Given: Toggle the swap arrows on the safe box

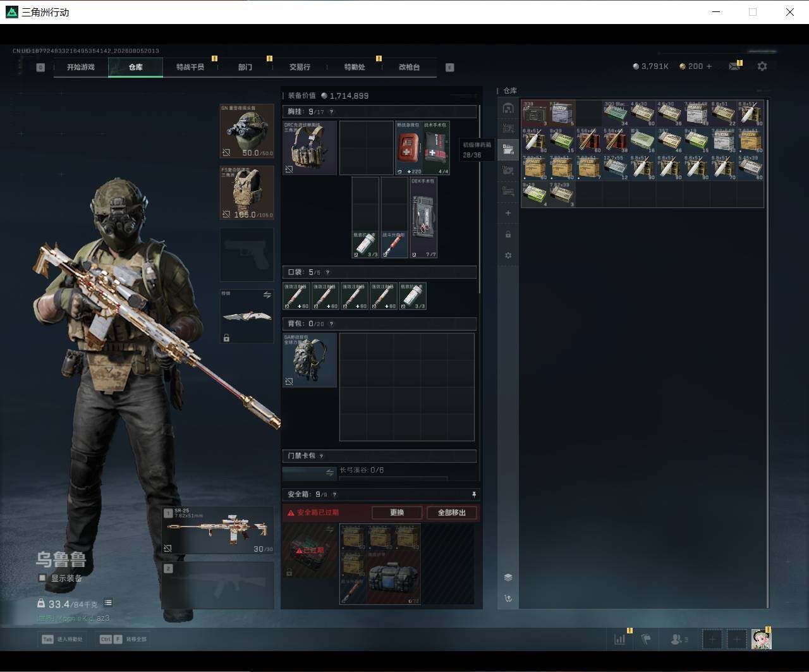Looking at the screenshot, I should coord(329,529).
